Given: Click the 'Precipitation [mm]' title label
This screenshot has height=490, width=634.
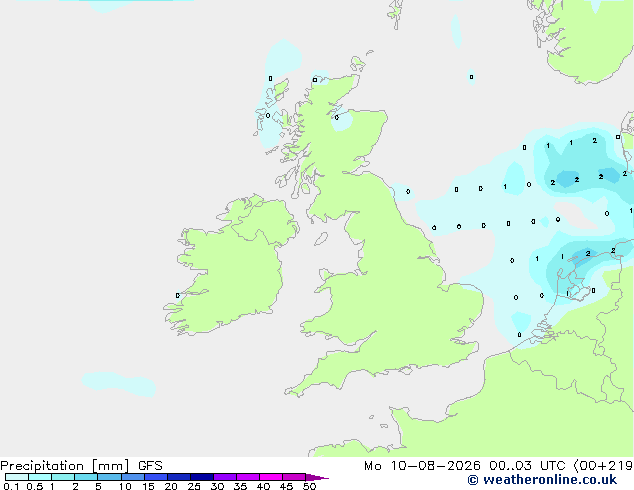Looking at the screenshot, I should click(65, 466).
